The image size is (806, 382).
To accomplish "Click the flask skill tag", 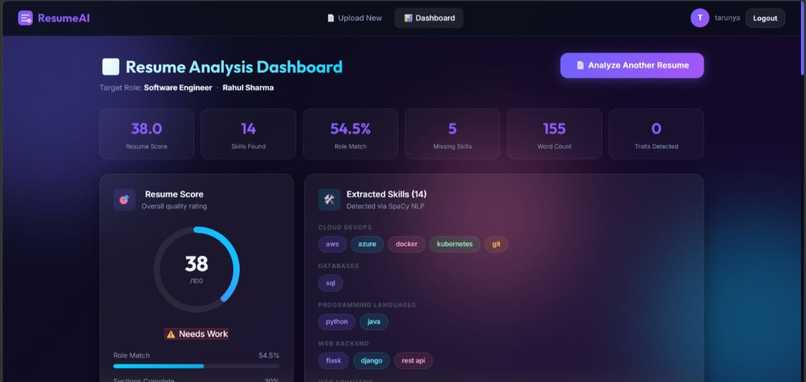I will 333,360.
